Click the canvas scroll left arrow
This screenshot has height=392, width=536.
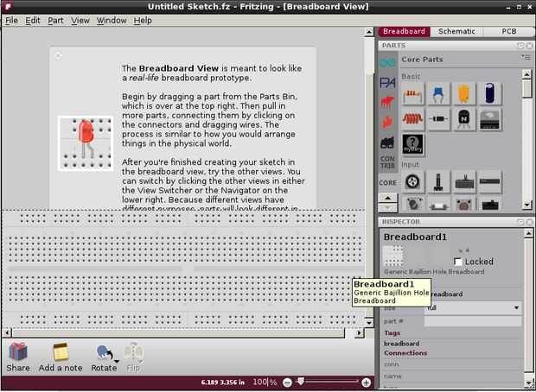[7, 332]
